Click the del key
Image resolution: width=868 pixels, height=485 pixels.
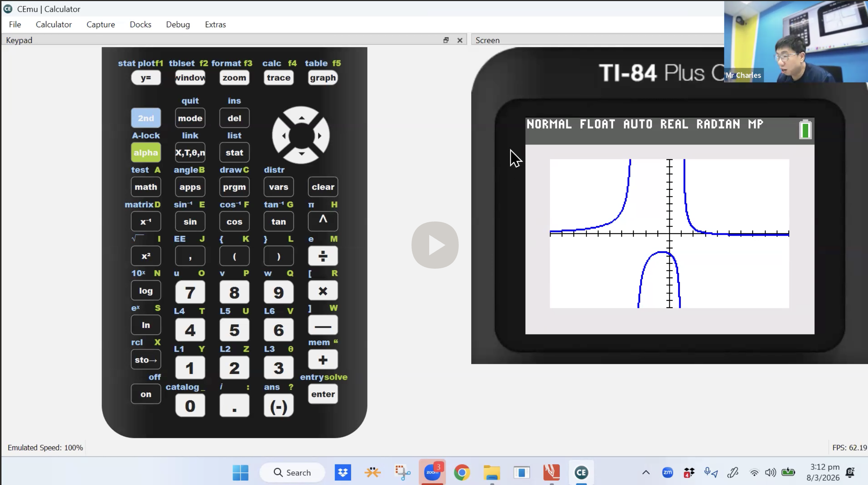(x=234, y=118)
